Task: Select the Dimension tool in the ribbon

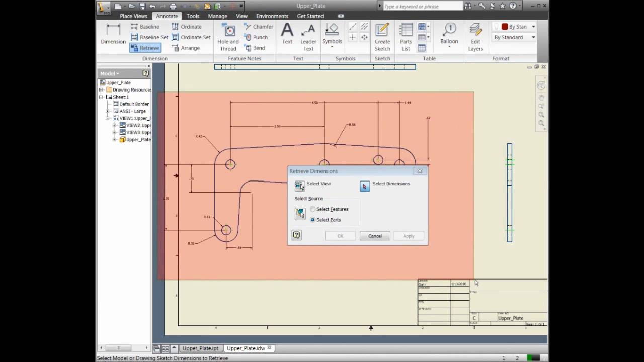Action: [x=113, y=35]
